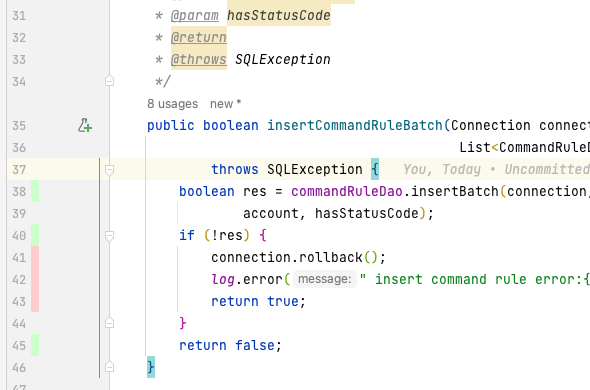
Task: Click the fold end marker at line 44
Action: [x=109, y=323]
